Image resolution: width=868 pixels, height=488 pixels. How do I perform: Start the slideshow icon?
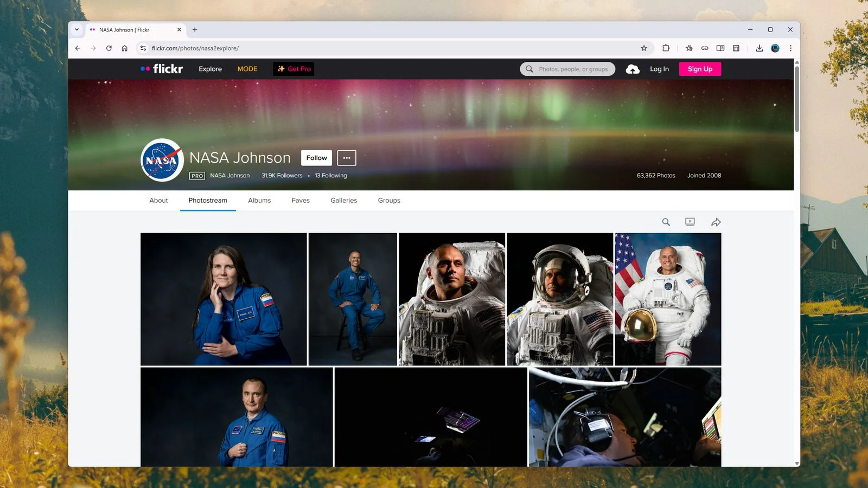pyautogui.click(x=690, y=222)
